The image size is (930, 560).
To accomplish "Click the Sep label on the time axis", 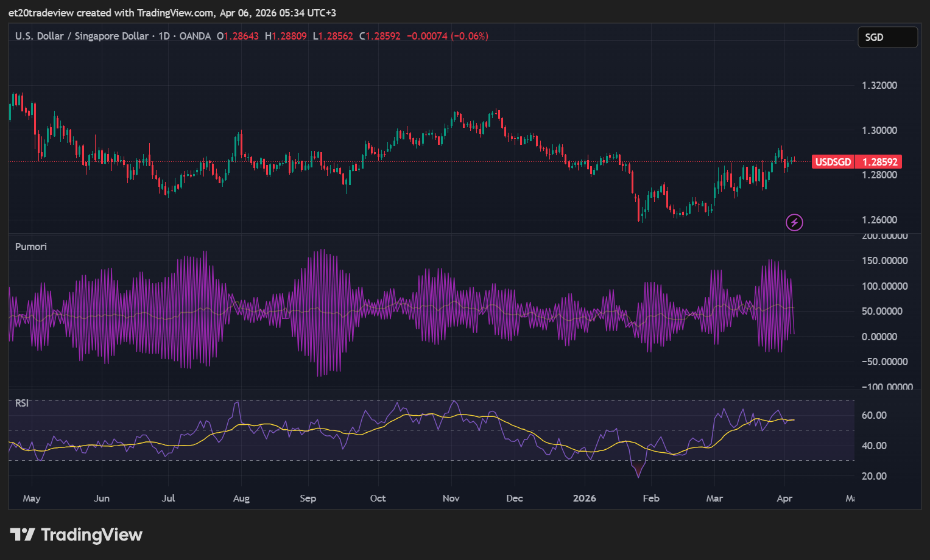I will click(308, 498).
